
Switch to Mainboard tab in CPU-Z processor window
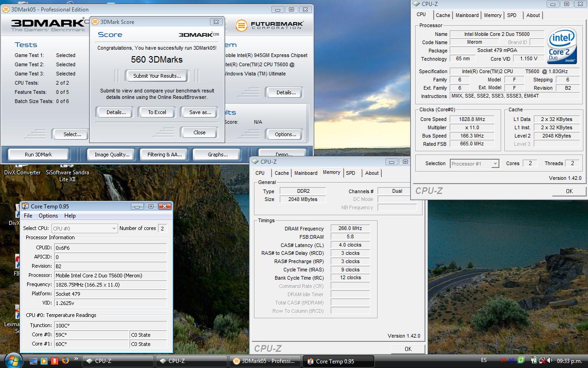467,15
